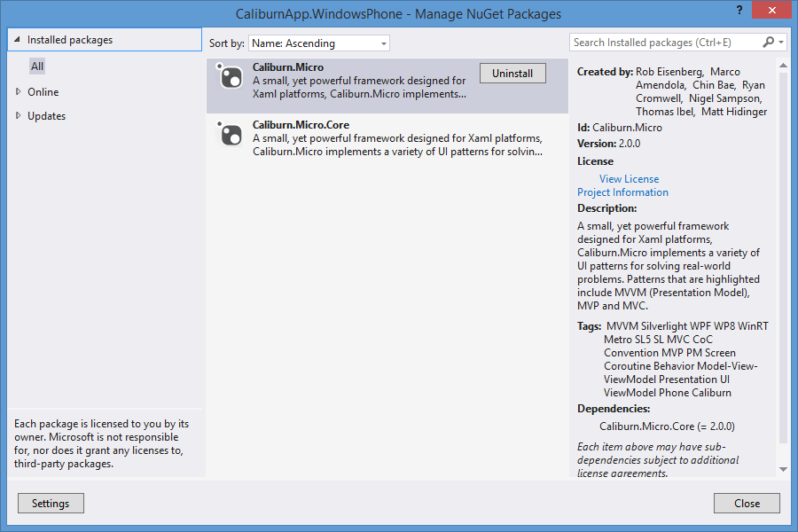This screenshot has width=798, height=532.
Task: Expand the Online tree node
Action: pos(19,91)
